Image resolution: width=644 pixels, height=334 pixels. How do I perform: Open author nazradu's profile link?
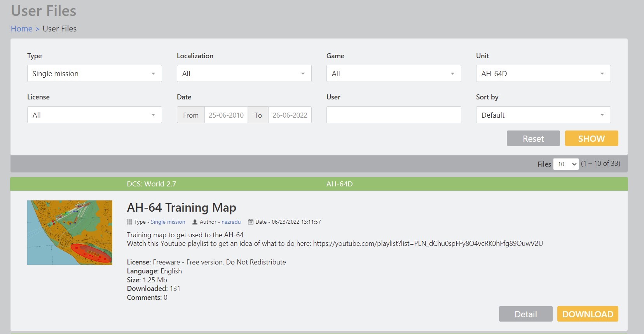pos(231,222)
